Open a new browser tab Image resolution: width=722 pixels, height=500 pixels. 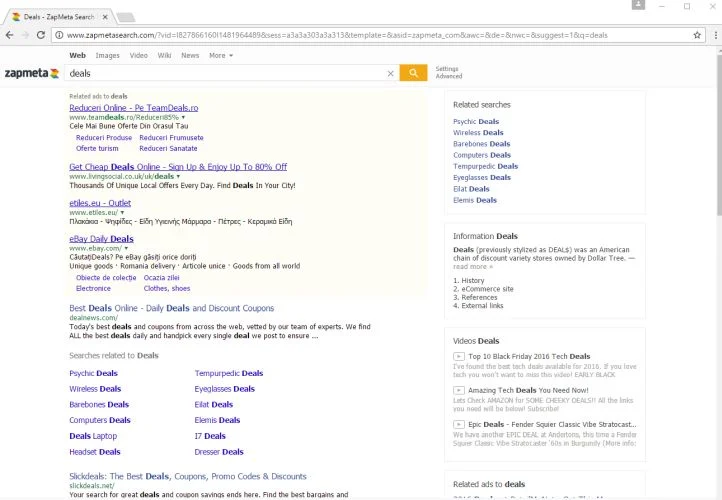126,17
